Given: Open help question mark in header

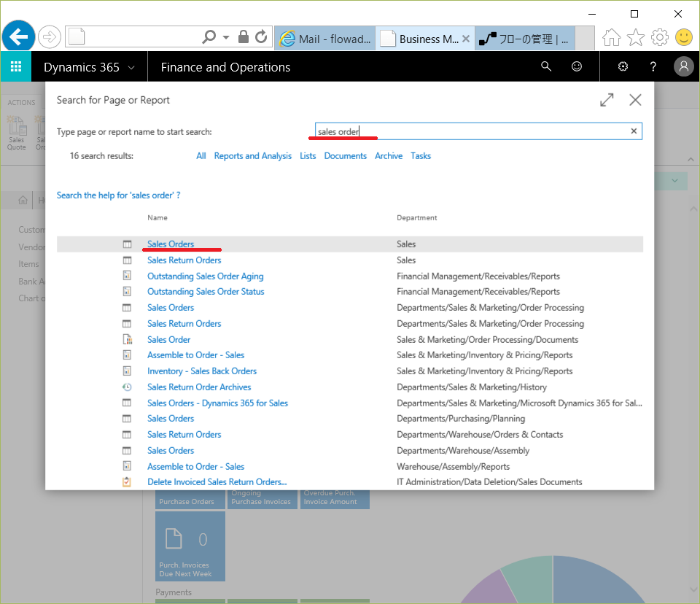Looking at the screenshot, I should pyautogui.click(x=653, y=66).
